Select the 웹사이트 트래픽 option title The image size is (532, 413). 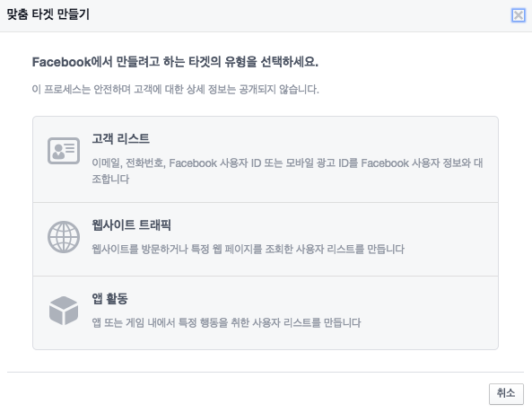(131, 224)
